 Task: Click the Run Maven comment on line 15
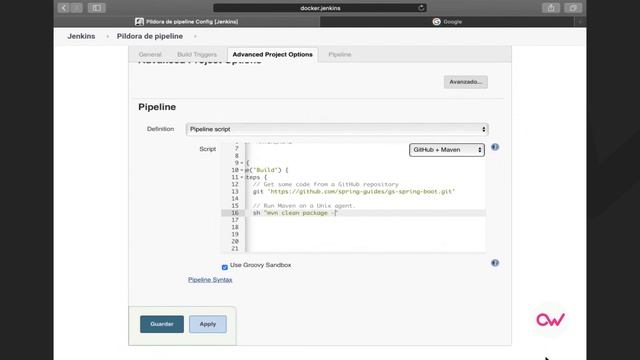click(304, 206)
